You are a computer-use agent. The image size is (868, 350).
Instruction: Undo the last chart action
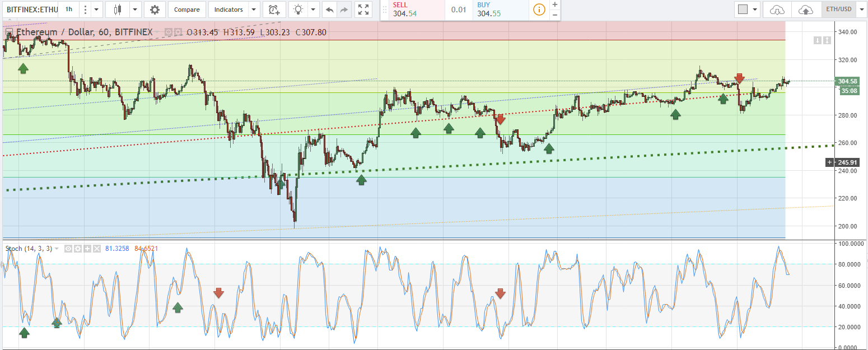tap(330, 10)
